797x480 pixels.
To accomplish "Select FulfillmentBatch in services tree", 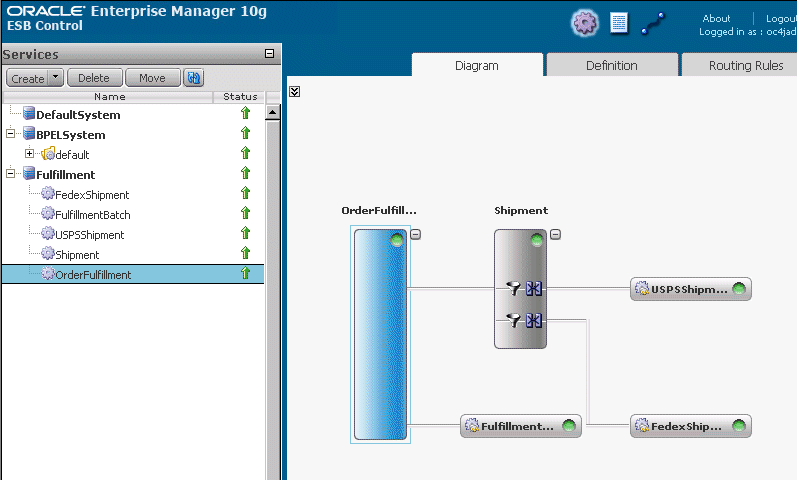I will coord(93,215).
